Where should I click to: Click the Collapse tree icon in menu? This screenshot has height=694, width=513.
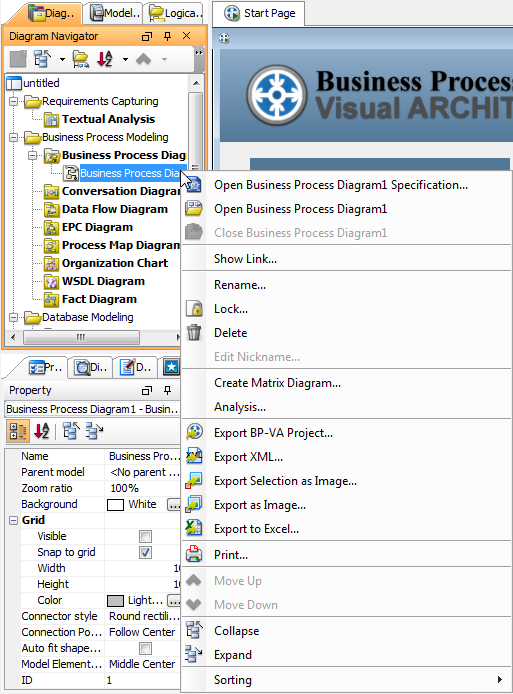click(194, 630)
